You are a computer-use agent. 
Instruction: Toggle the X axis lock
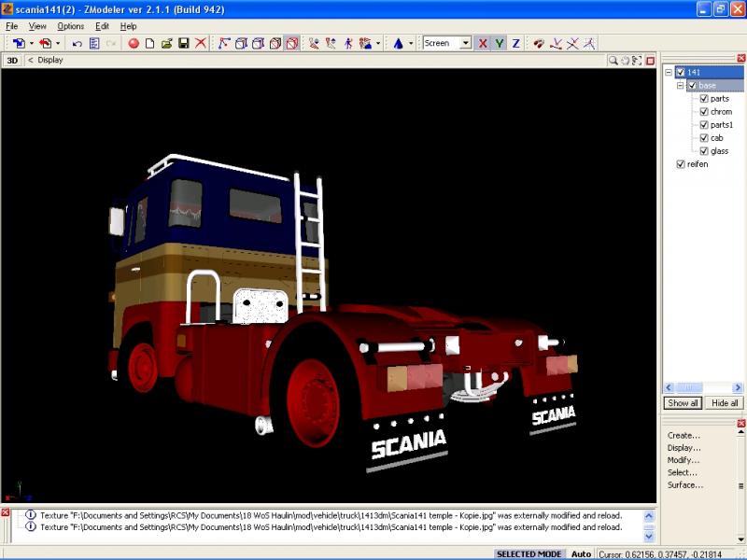coord(483,44)
